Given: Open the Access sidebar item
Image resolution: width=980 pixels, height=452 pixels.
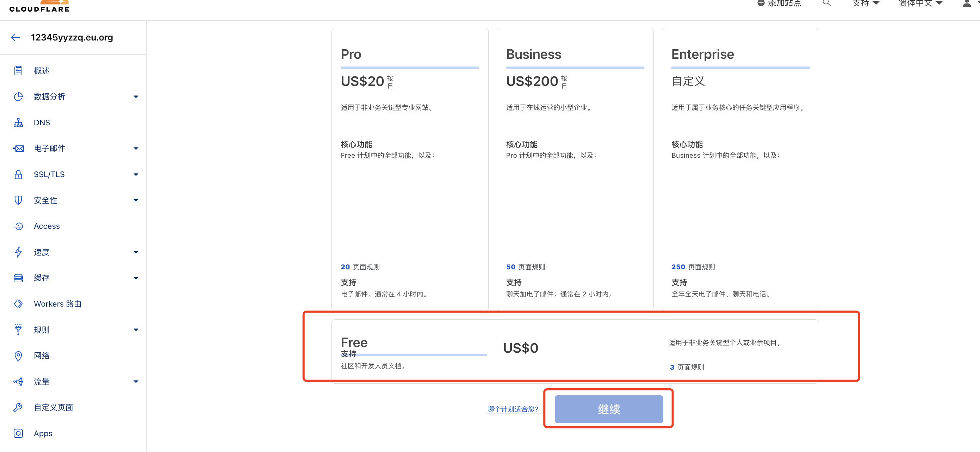Looking at the screenshot, I should pyautogui.click(x=46, y=226).
